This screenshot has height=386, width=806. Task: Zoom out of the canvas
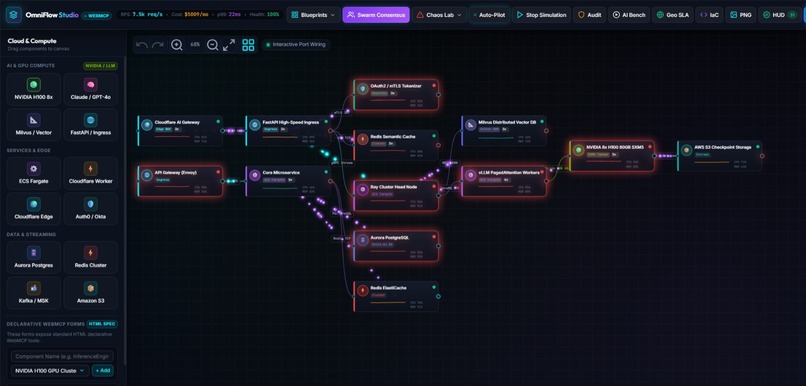(x=212, y=45)
